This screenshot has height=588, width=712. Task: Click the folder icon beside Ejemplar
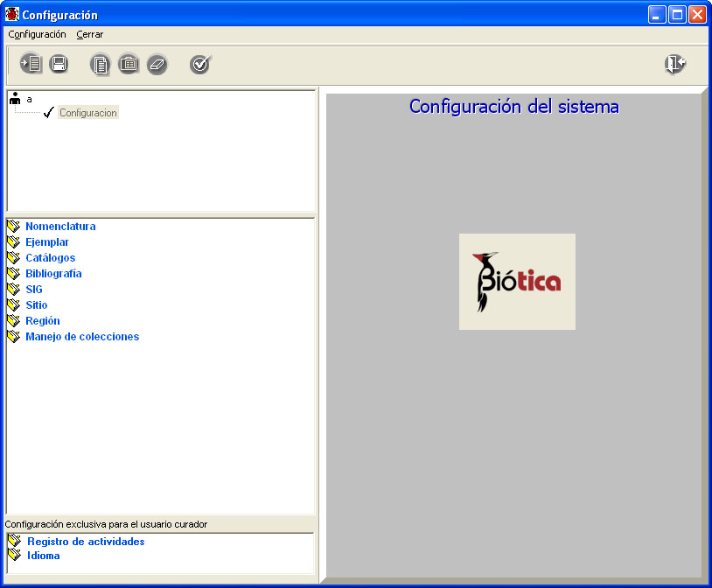point(14,241)
